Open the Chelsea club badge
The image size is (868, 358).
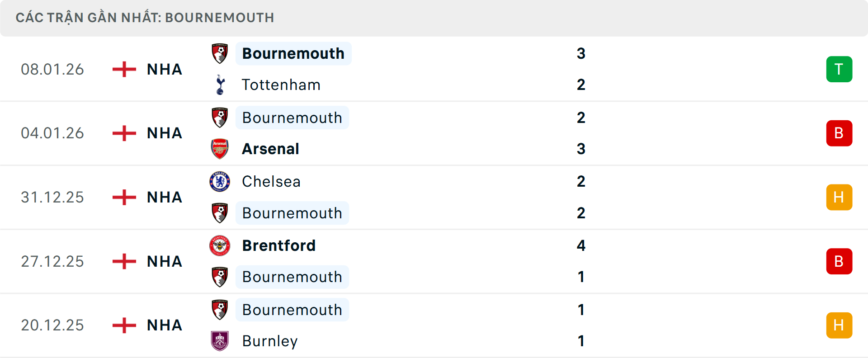(220, 181)
